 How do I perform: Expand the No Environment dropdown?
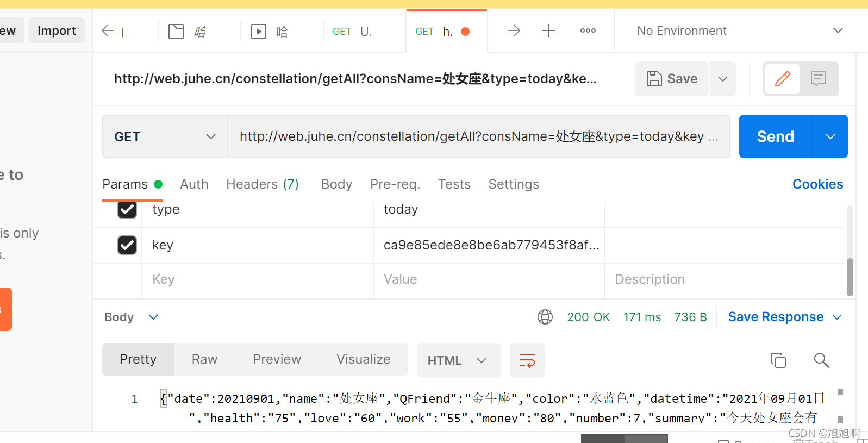[x=740, y=30]
